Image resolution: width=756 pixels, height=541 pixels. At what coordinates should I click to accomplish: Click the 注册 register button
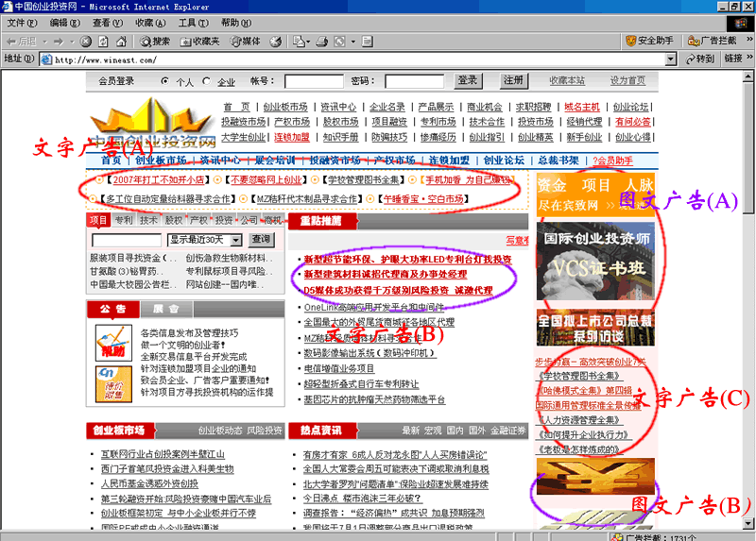tap(514, 80)
